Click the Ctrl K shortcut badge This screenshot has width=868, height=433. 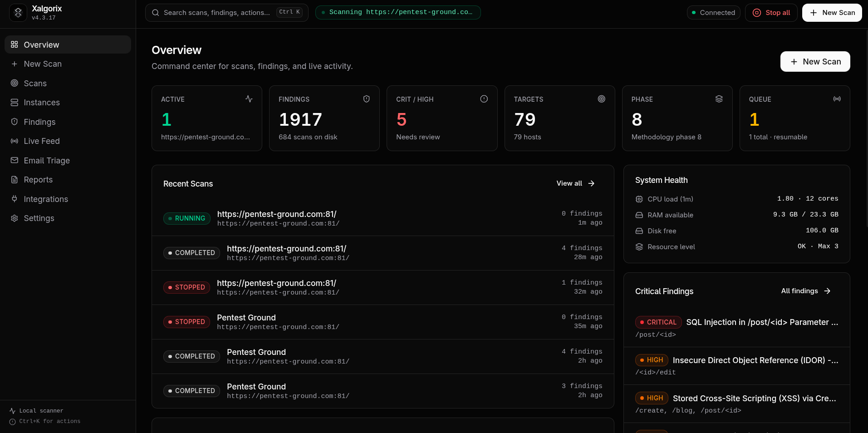click(289, 12)
